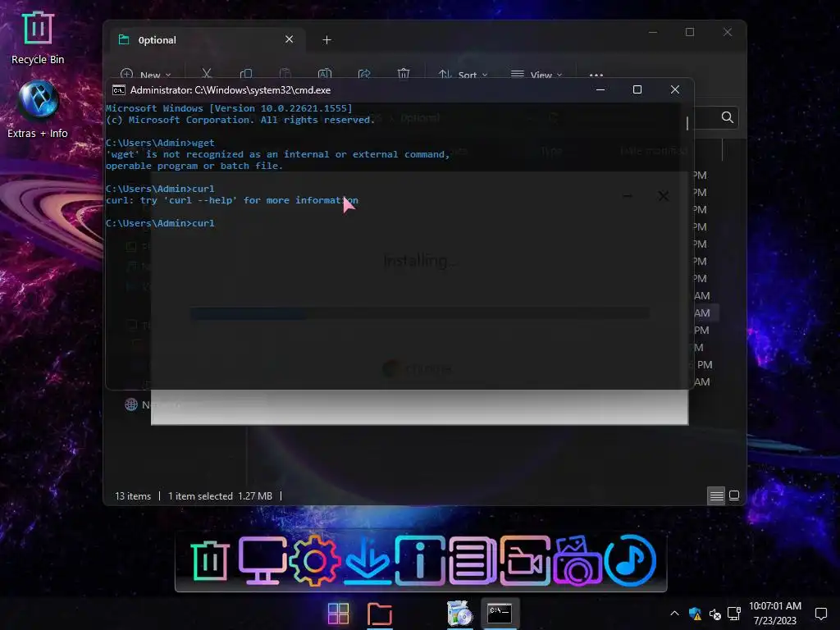Switch Explorer to details view layout
The image size is (840, 630).
tap(716, 495)
